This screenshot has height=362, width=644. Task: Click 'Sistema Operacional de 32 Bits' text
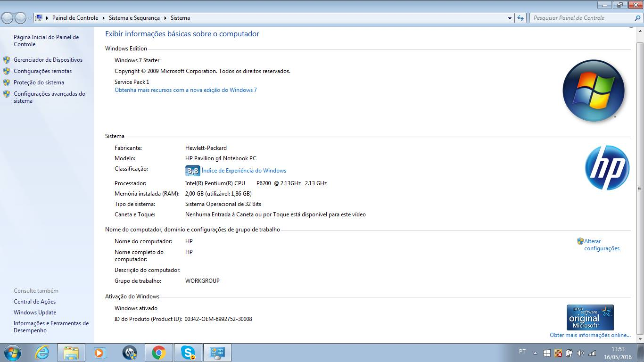coord(223,204)
